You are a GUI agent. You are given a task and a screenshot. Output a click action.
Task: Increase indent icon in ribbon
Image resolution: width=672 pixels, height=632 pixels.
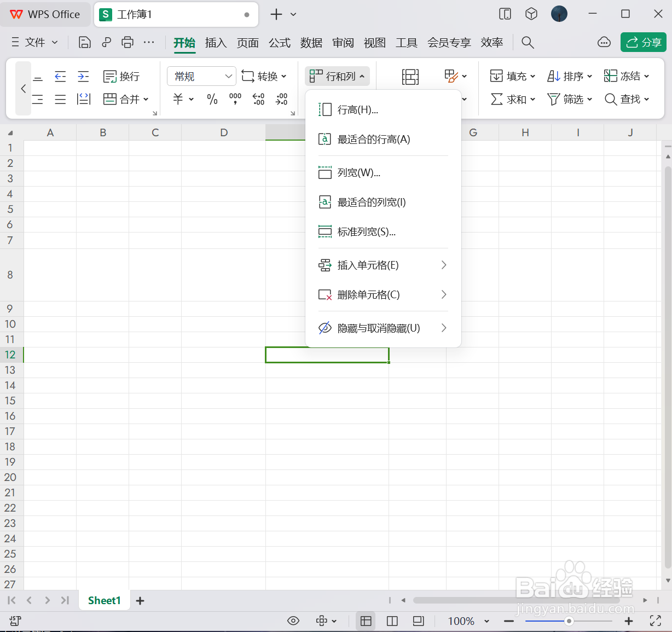tap(83, 76)
